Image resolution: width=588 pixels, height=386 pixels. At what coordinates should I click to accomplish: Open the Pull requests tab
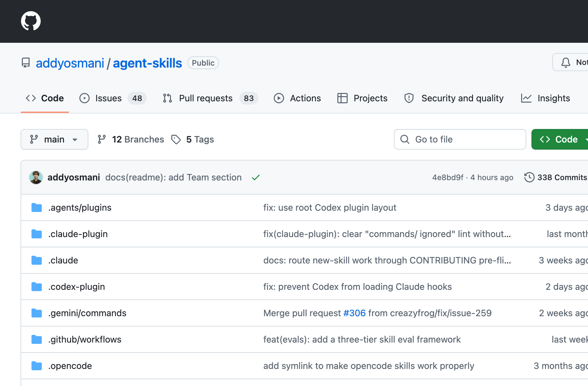[x=210, y=98]
